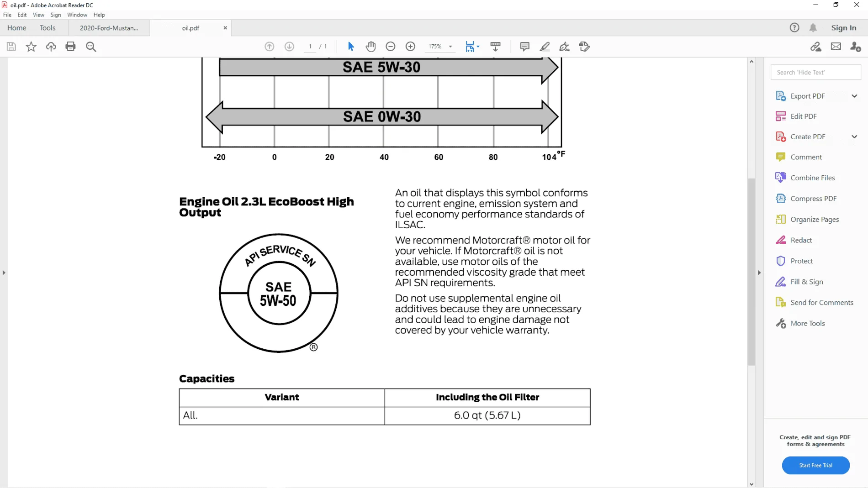The width and height of the screenshot is (868, 488).
Task: Activate the hand pan tool
Action: tap(370, 47)
